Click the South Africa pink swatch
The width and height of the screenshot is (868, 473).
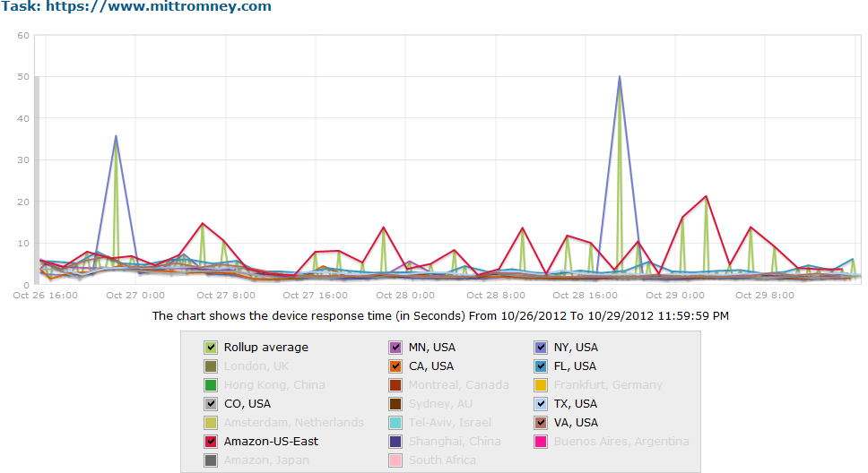pyautogui.click(x=395, y=460)
